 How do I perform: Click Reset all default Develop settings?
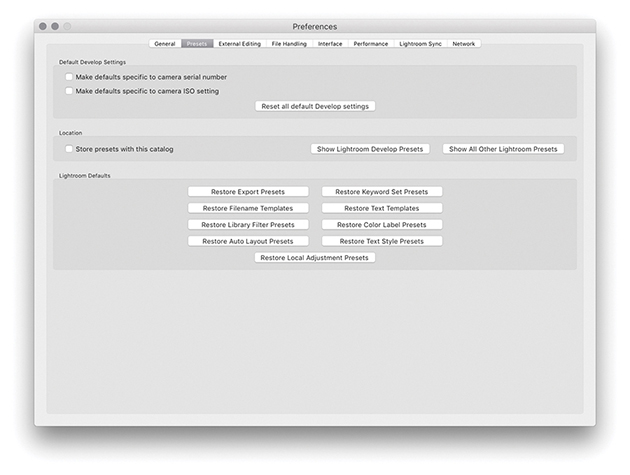pyautogui.click(x=315, y=106)
